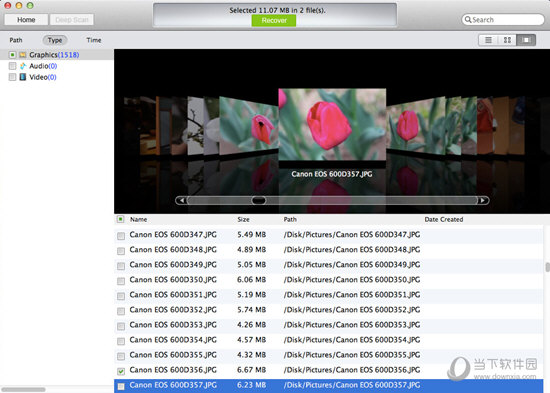Screen dimensions: 550x393
Task: Switch to list view icon
Action: click(488, 40)
